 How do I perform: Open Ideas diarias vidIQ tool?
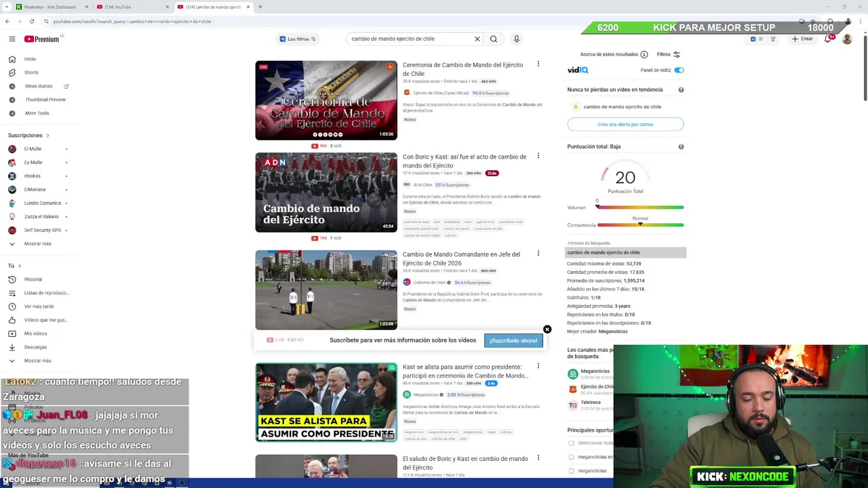point(39,86)
